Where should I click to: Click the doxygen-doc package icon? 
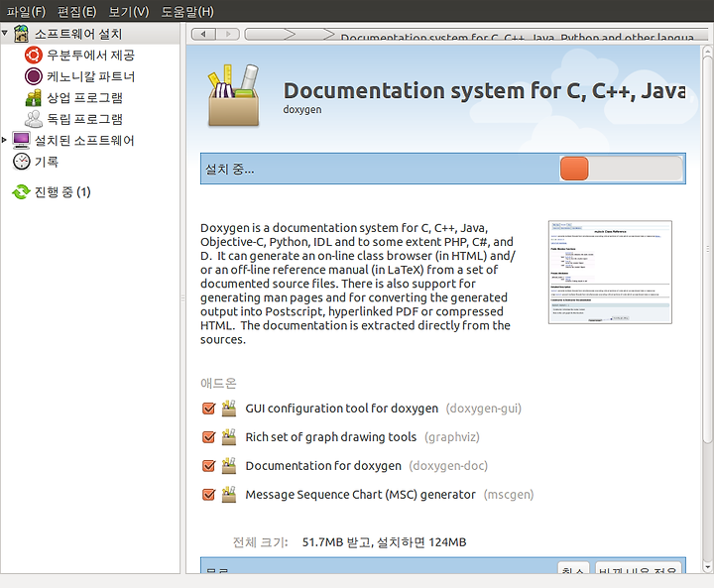pyautogui.click(x=229, y=466)
